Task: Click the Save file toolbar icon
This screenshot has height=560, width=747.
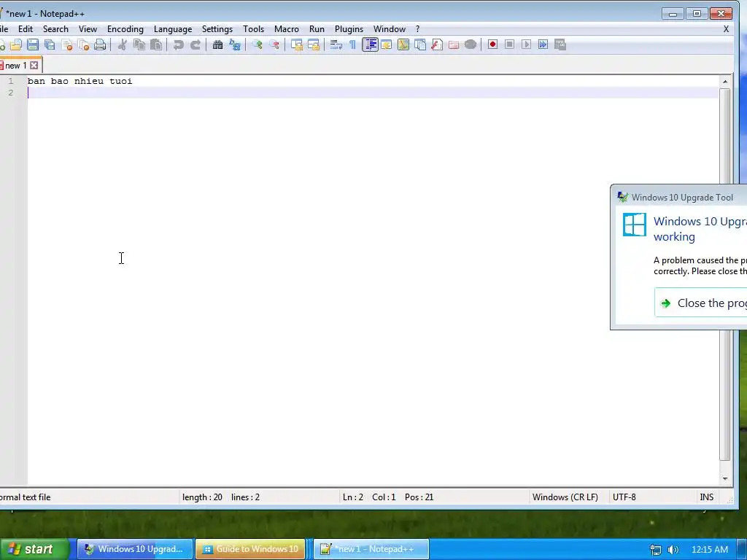Action: pyautogui.click(x=32, y=44)
